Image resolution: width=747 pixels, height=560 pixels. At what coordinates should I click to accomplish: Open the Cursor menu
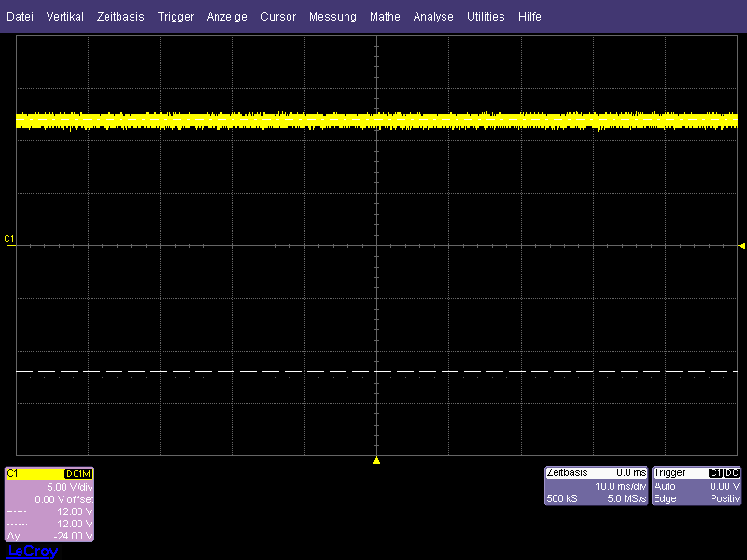pos(278,17)
